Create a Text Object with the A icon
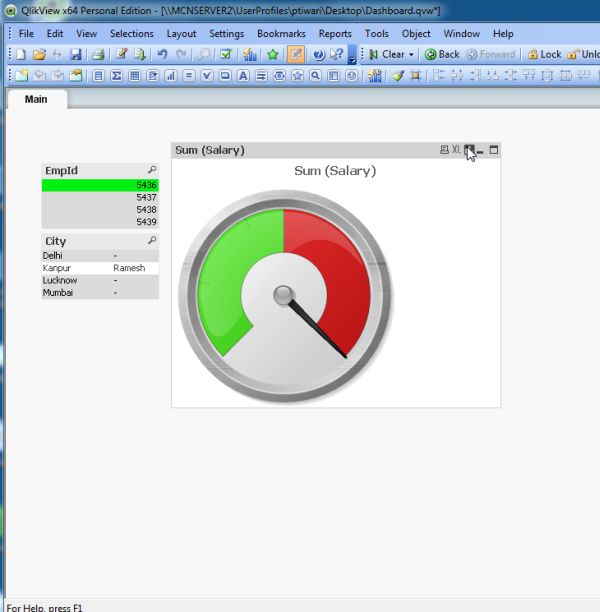 [x=243, y=75]
